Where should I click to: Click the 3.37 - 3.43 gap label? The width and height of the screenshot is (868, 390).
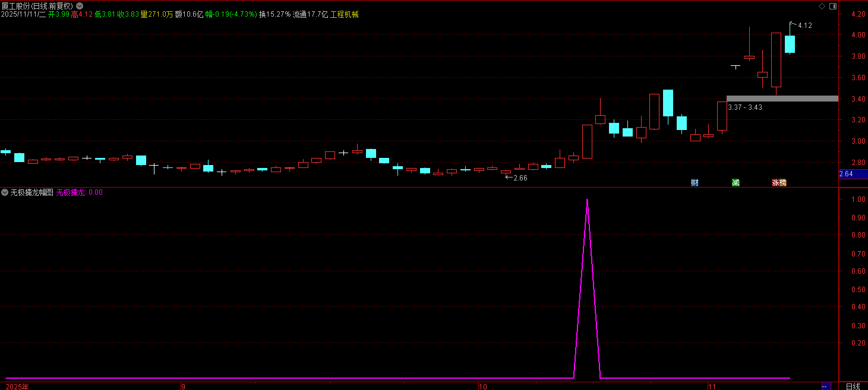pos(745,107)
